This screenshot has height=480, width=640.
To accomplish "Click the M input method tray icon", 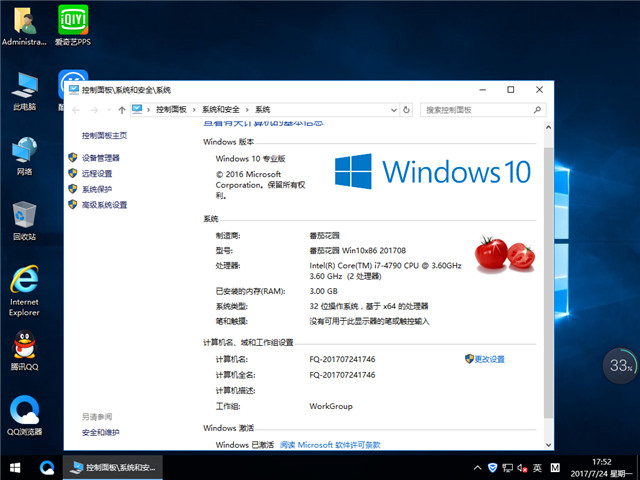I will 555,468.
